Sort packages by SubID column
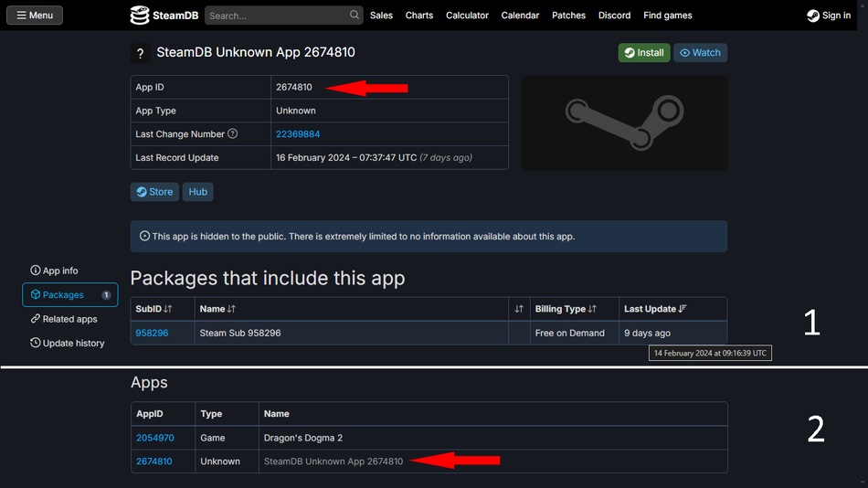 point(153,309)
